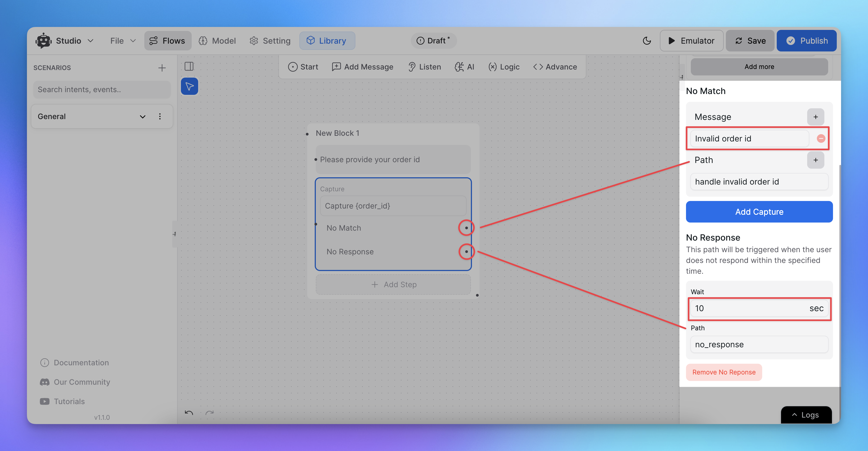Screen dimensions: 868x451
Task: Click Add Message in the toolbar
Action: click(363, 67)
